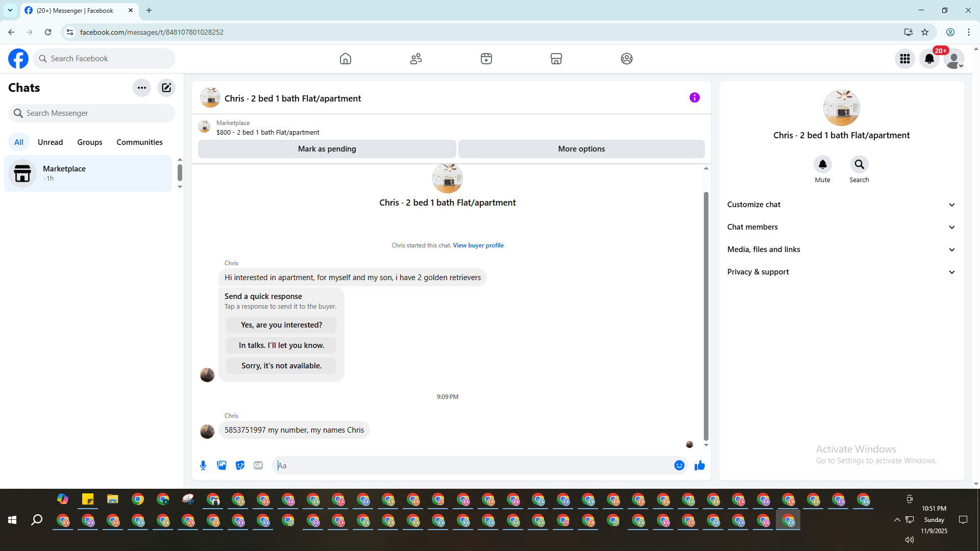Image resolution: width=980 pixels, height=551 pixels.
Task: Select the All chats filter
Action: (x=19, y=142)
